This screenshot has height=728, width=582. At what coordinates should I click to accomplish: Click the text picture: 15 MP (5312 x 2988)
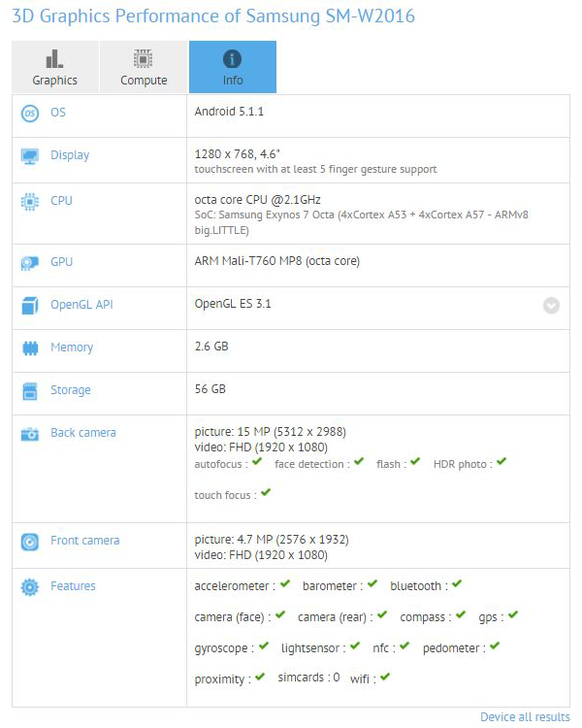(270, 432)
